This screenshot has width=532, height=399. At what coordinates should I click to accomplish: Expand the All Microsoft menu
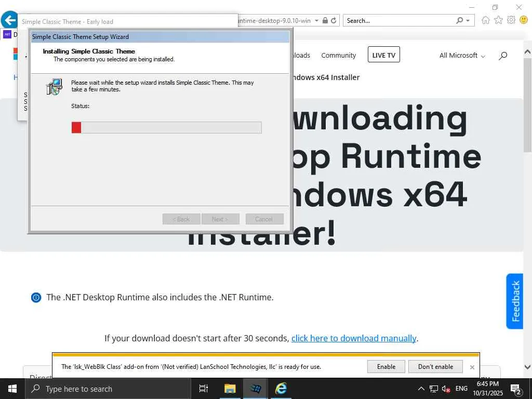[x=462, y=55]
